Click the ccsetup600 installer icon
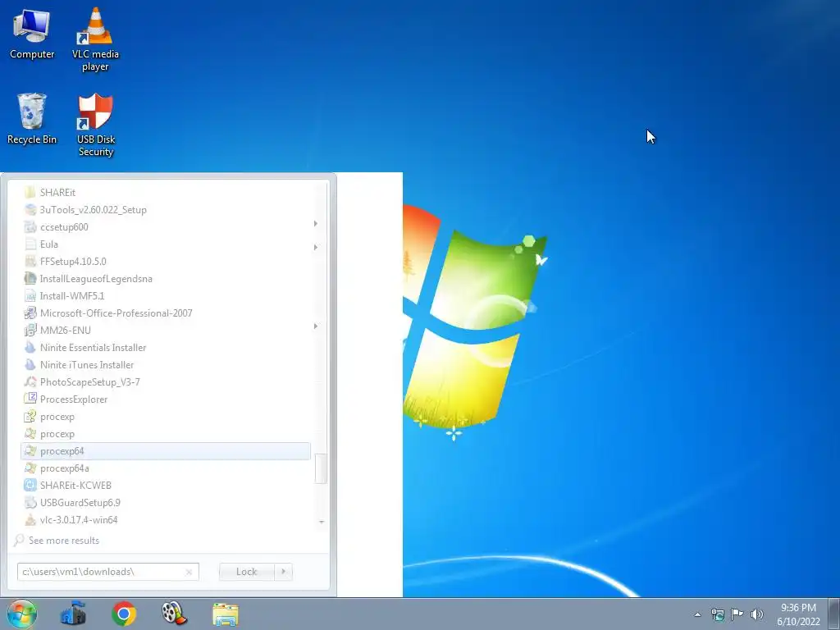Viewport: 840px width, 630px height. coord(30,226)
